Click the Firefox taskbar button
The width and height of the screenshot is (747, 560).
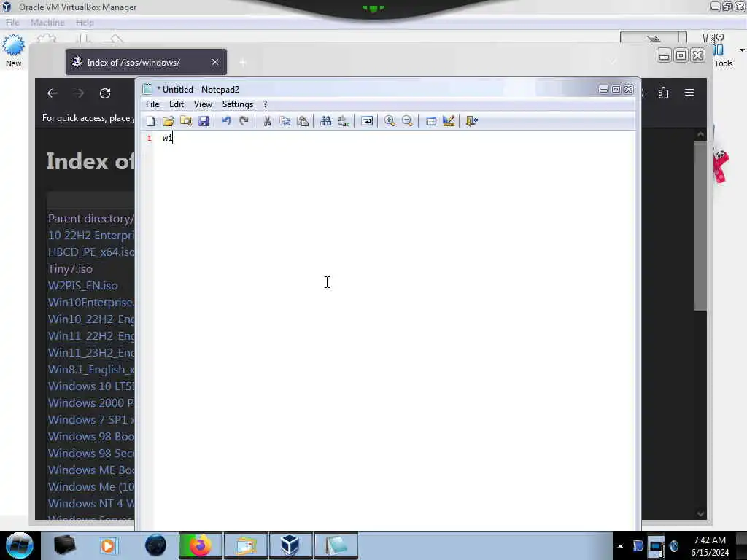200,545
